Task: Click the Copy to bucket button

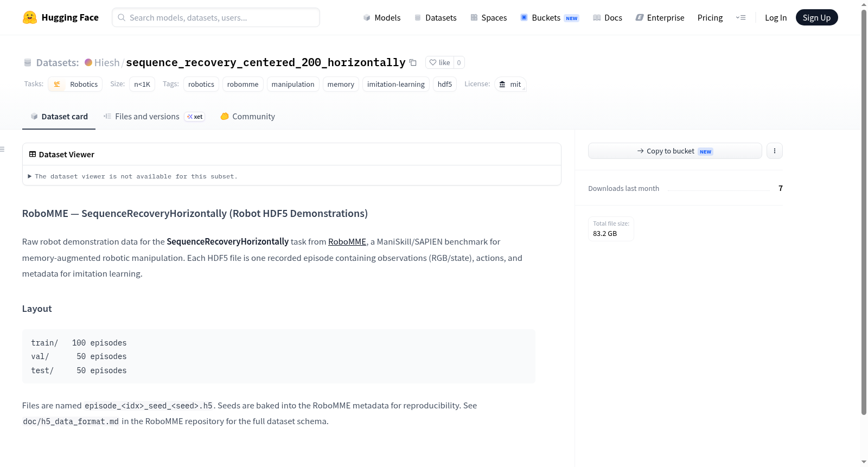Action: pyautogui.click(x=675, y=151)
